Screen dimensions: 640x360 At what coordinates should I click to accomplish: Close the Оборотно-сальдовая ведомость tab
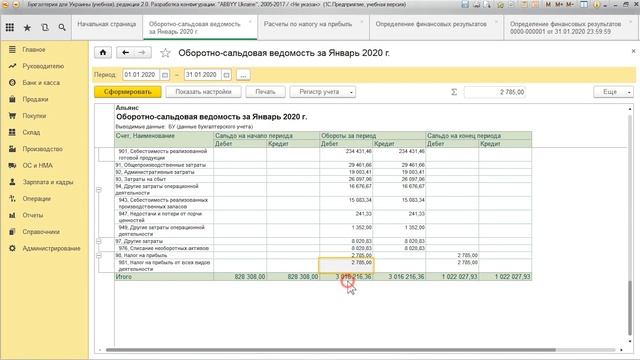coord(250,22)
